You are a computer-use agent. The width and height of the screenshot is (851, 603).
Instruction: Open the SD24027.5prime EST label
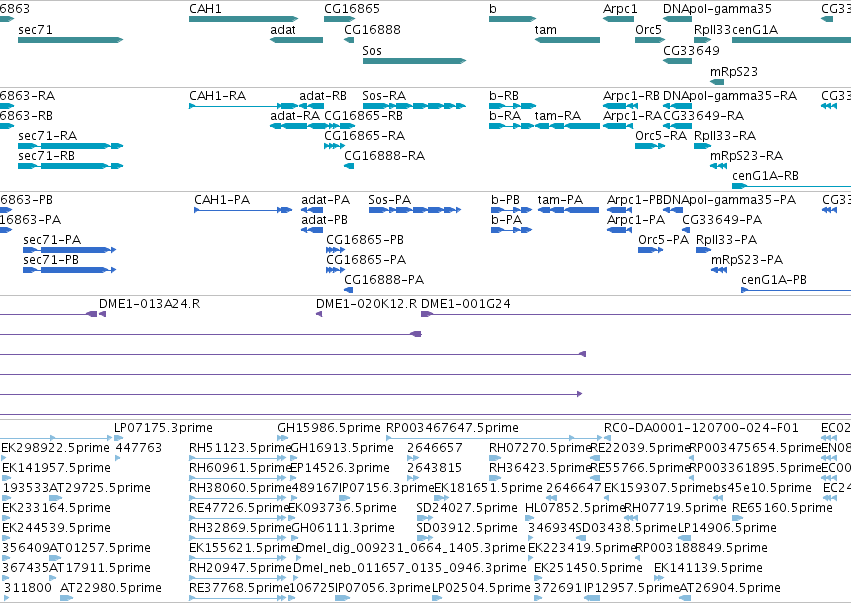pyautogui.click(x=467, y=508)
